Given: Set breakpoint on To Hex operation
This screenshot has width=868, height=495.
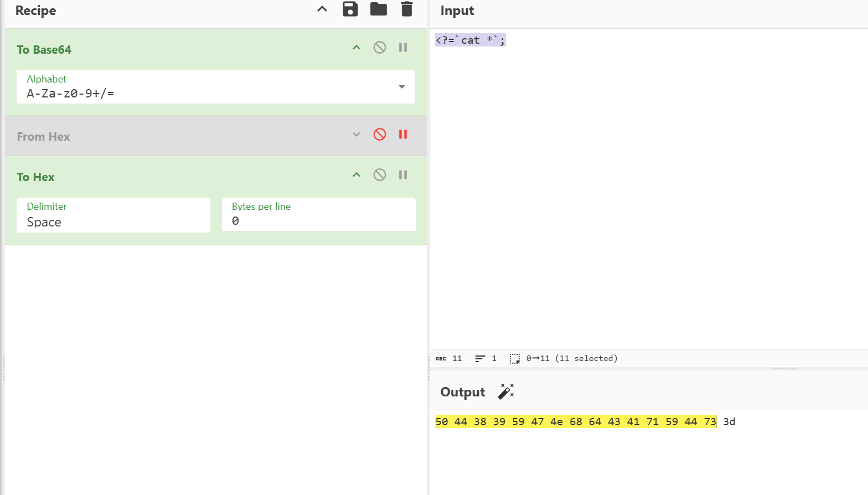Looking at the screenshot, I should pos(403,175).
